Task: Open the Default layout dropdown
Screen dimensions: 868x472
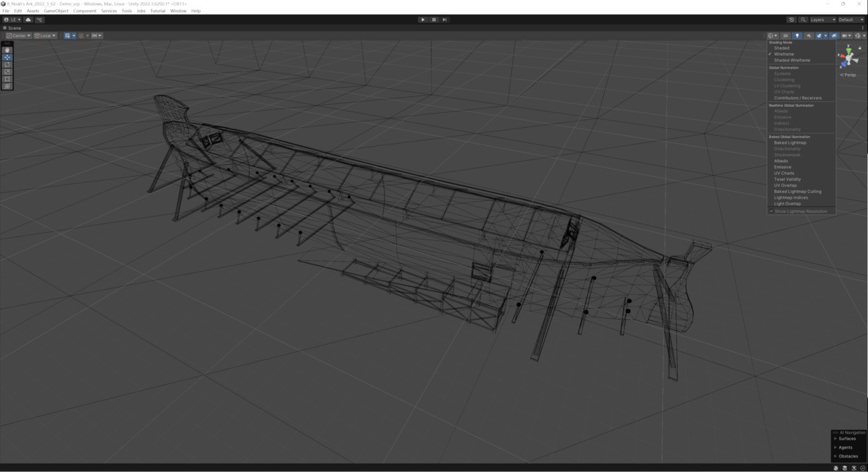Action: (x=851, y=20)
